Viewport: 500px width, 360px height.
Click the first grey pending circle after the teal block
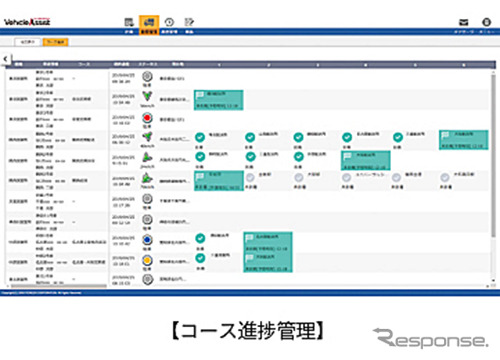[x=250, y=177]
